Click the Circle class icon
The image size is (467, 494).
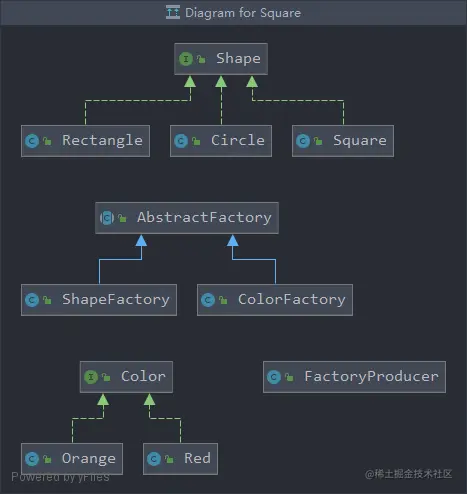(x=181, y=141)
